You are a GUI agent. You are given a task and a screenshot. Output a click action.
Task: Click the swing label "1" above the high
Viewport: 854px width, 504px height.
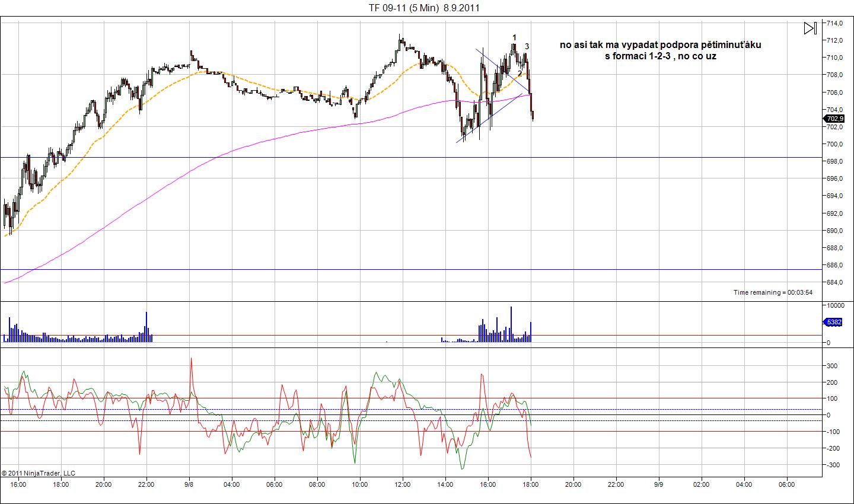click(515, 37)
